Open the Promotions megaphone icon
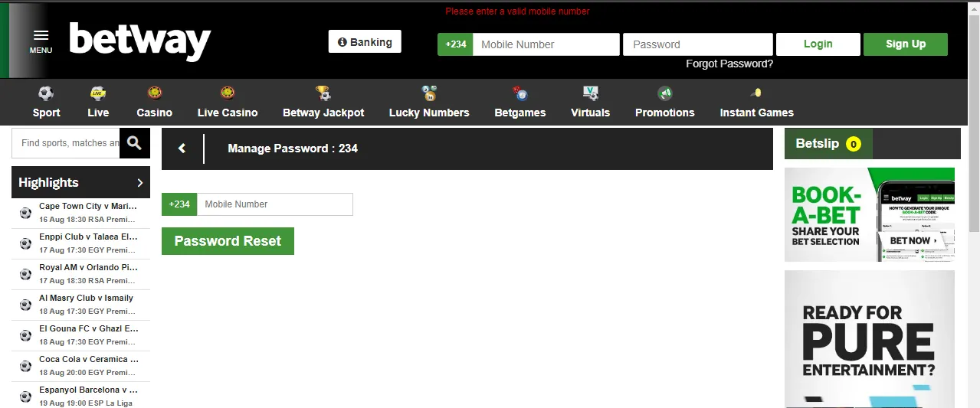This screenshot has height=408, width=980. click(x=664, y=93)
